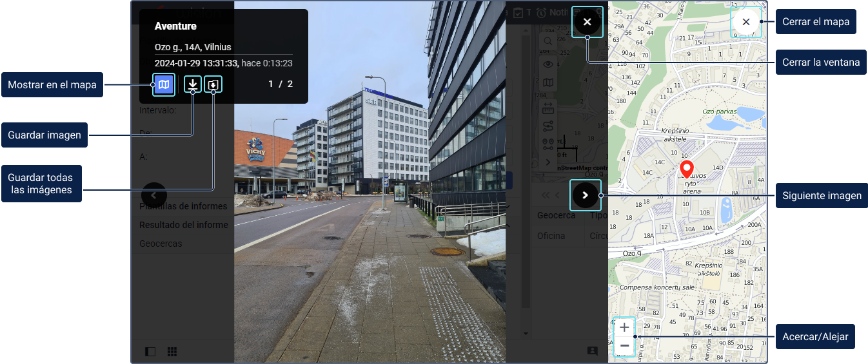Open the map layers icon in toolbar
This screenshot has width=868, height=364.
point(548,82)
